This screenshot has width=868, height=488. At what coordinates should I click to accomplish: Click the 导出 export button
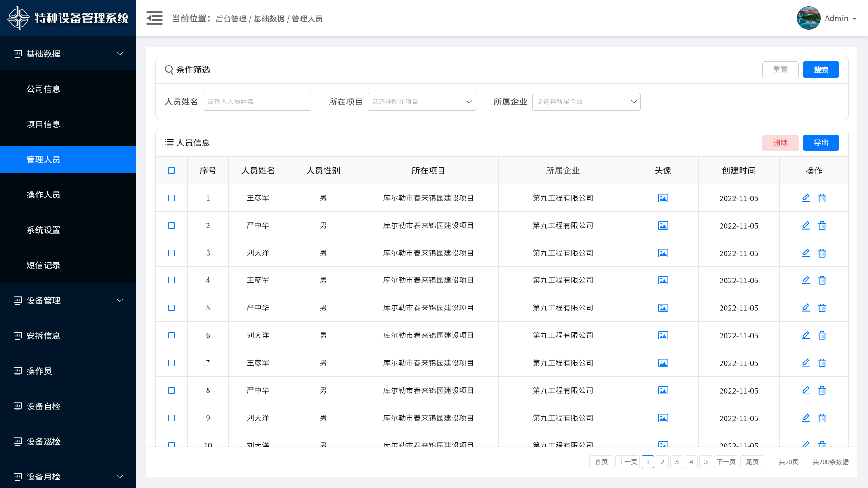pos(821,143)
